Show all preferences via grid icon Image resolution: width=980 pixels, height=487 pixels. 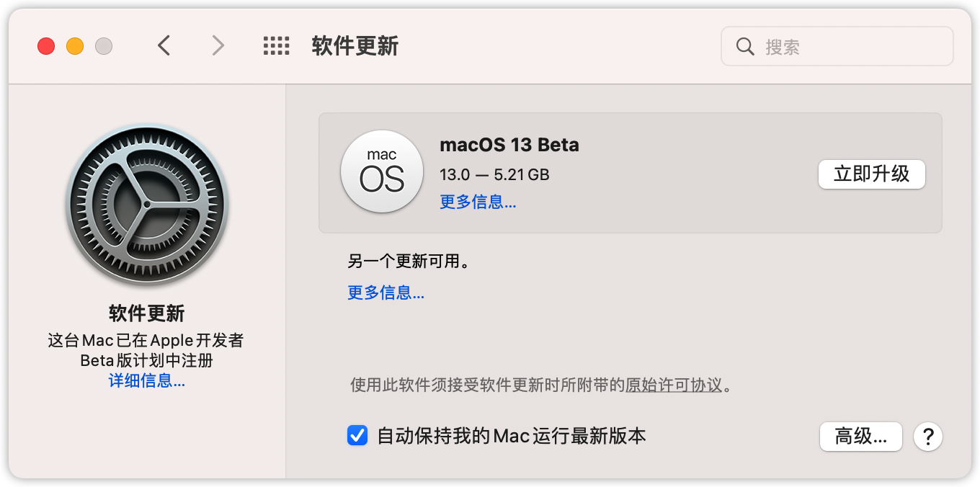coord(276,46)
